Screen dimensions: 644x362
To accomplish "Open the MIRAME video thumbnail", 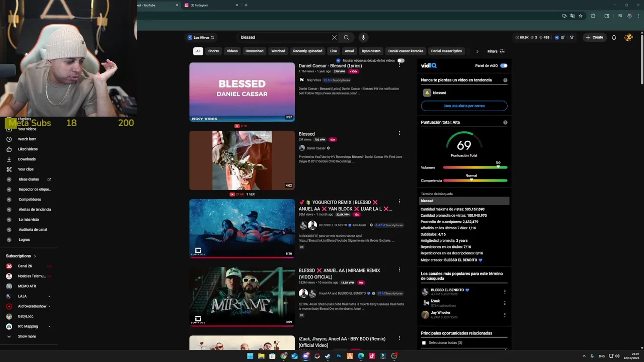I will tap(242, 297).
